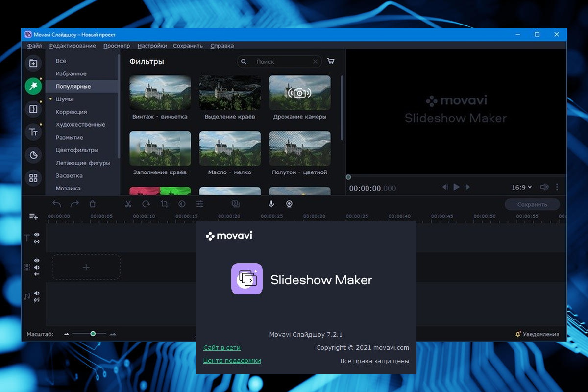Mute the audio track
Screen dimensions: 588x392
(37, 293)
